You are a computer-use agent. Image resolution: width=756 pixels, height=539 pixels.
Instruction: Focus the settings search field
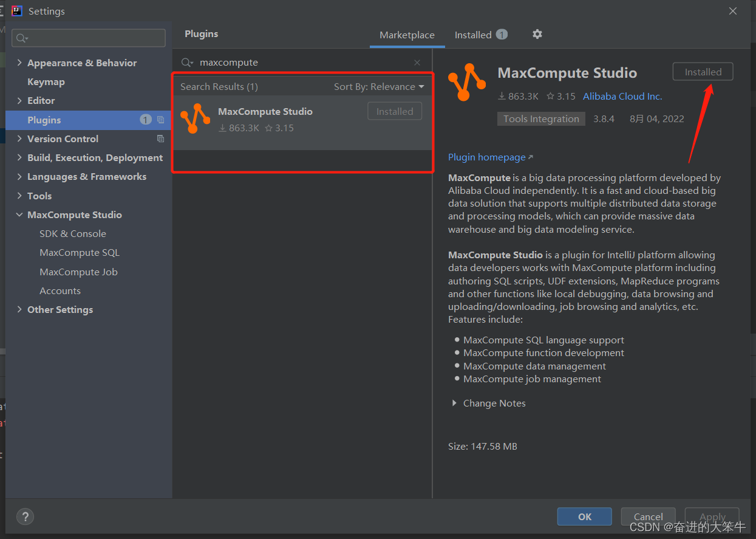tap(89, 38)
